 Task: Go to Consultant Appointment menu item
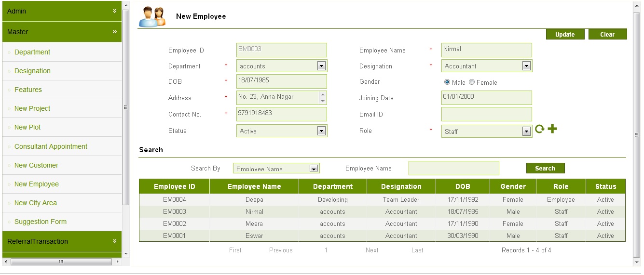[x=51, y=146]
